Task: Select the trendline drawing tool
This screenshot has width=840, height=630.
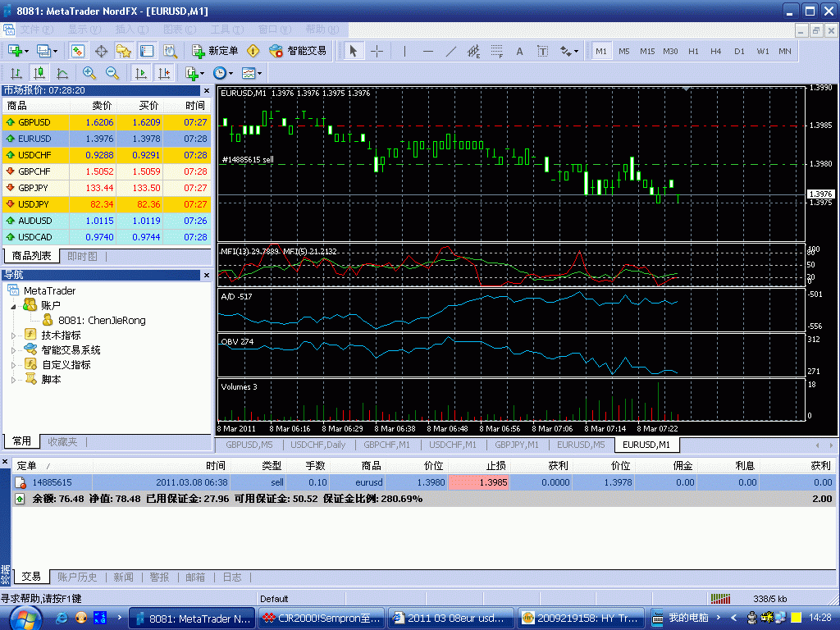Action: click(450, 51)
